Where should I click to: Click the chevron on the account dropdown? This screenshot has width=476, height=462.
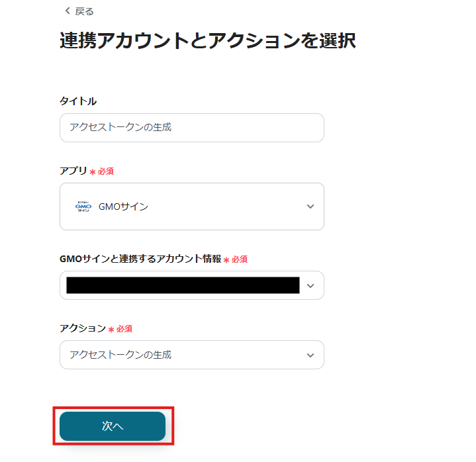coord(310,285)
